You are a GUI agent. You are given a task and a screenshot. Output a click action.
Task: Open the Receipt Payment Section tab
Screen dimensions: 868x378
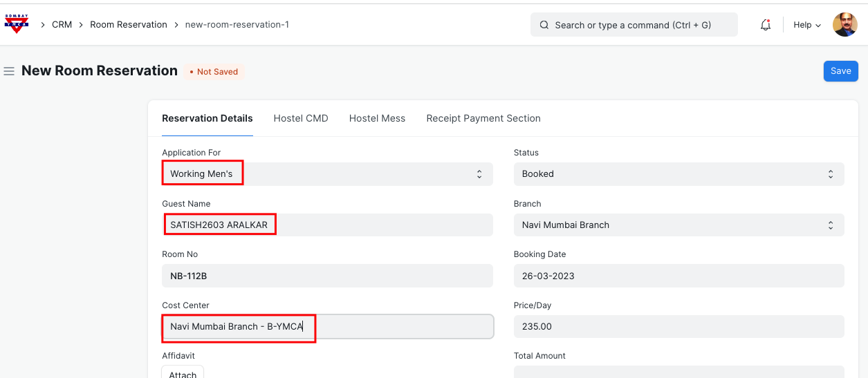pos(483,118)
